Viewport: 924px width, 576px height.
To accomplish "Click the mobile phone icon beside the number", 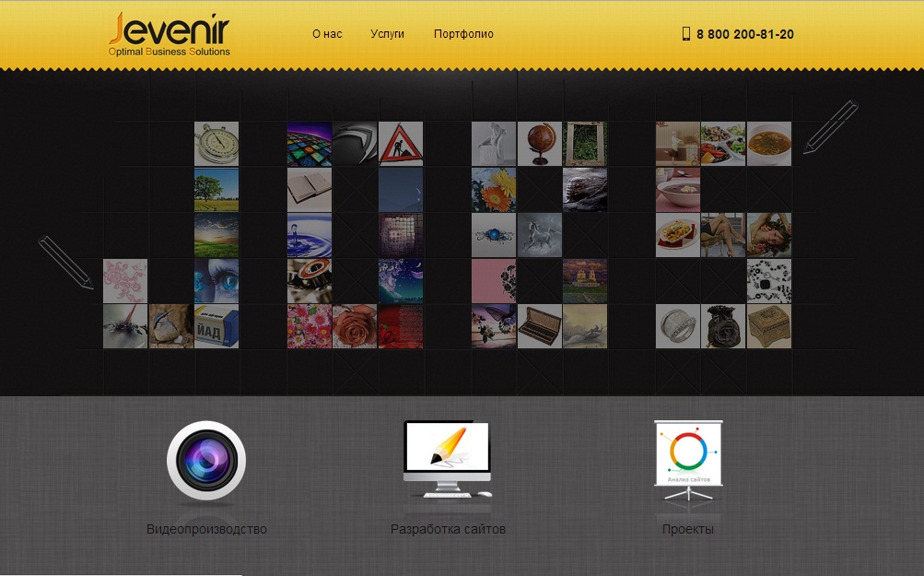I will click(686, 33).
